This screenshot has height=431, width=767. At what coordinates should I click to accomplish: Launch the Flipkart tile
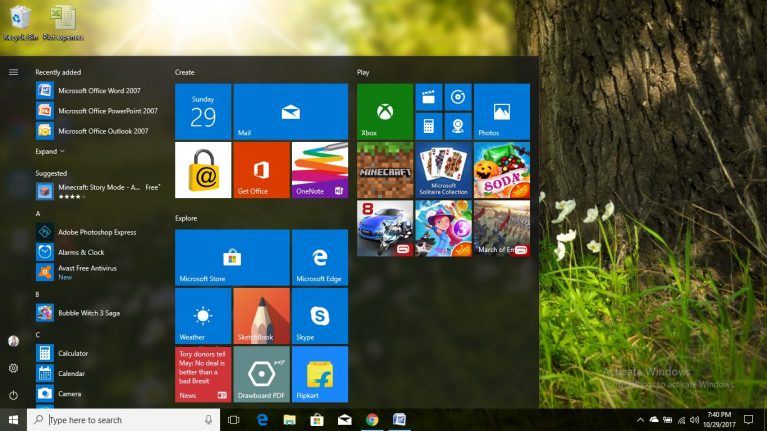(320, 374)
